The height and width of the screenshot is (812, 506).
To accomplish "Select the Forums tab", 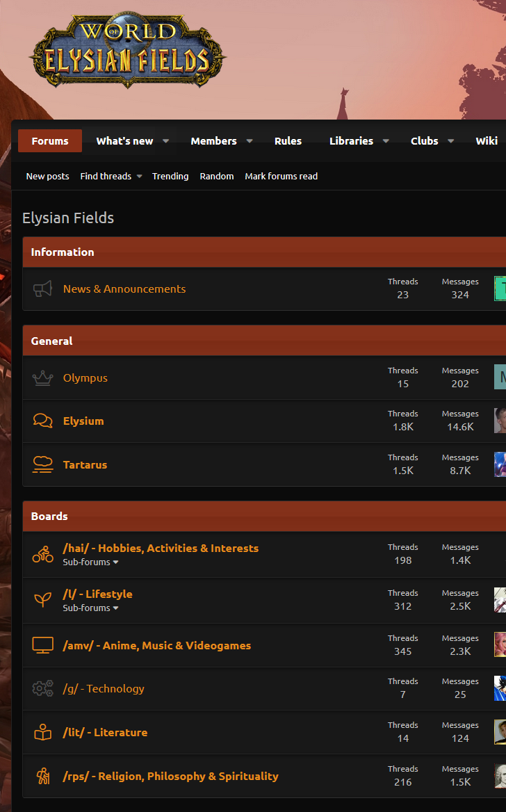I will [x=50, y=141].
